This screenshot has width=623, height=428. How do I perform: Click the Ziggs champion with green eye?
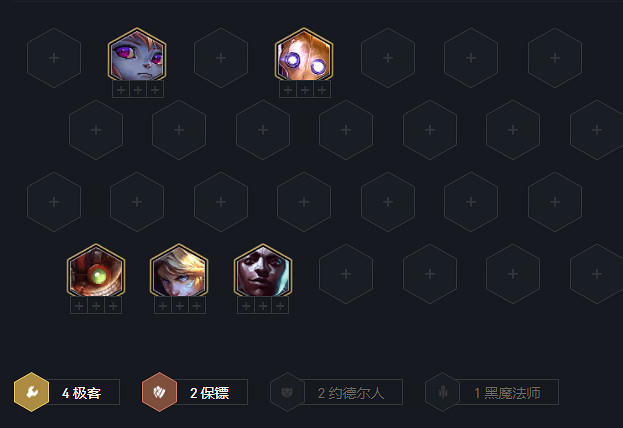[x=96, y=271]
